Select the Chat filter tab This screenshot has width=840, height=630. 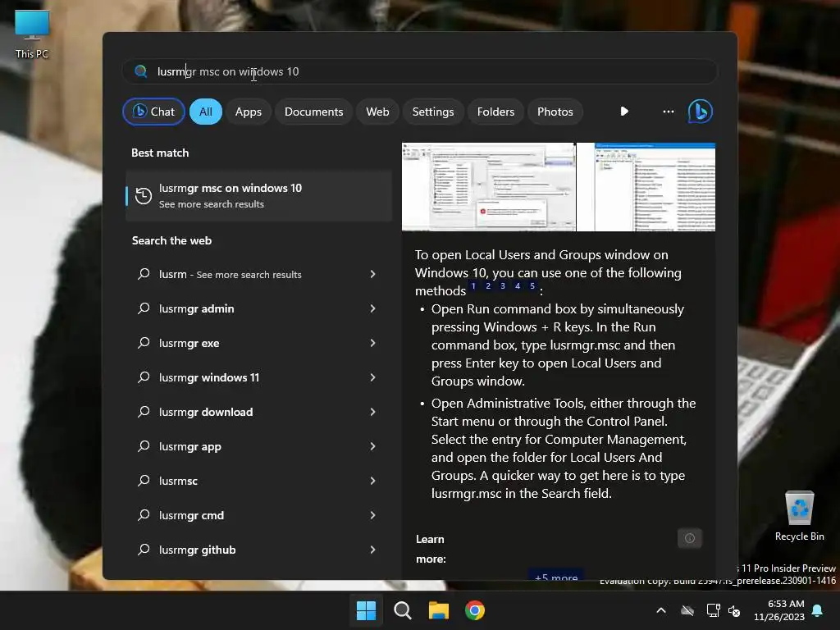point(153,112)
